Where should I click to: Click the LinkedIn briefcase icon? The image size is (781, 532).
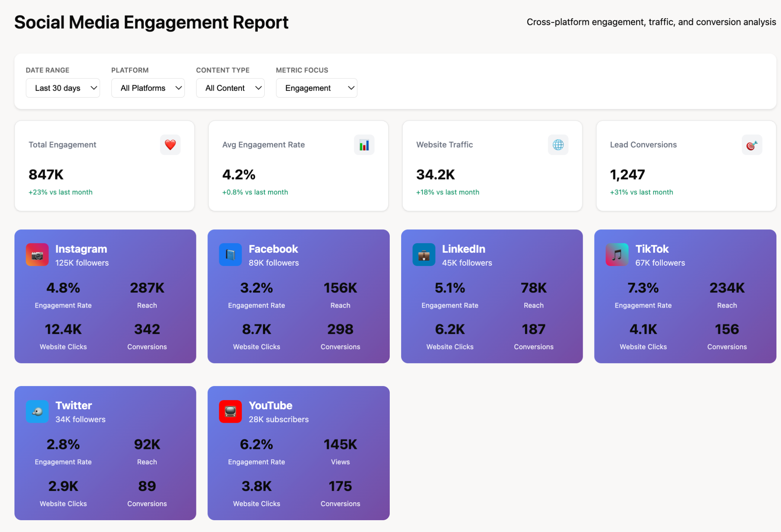pyautogui.click(x=423, y=254)
